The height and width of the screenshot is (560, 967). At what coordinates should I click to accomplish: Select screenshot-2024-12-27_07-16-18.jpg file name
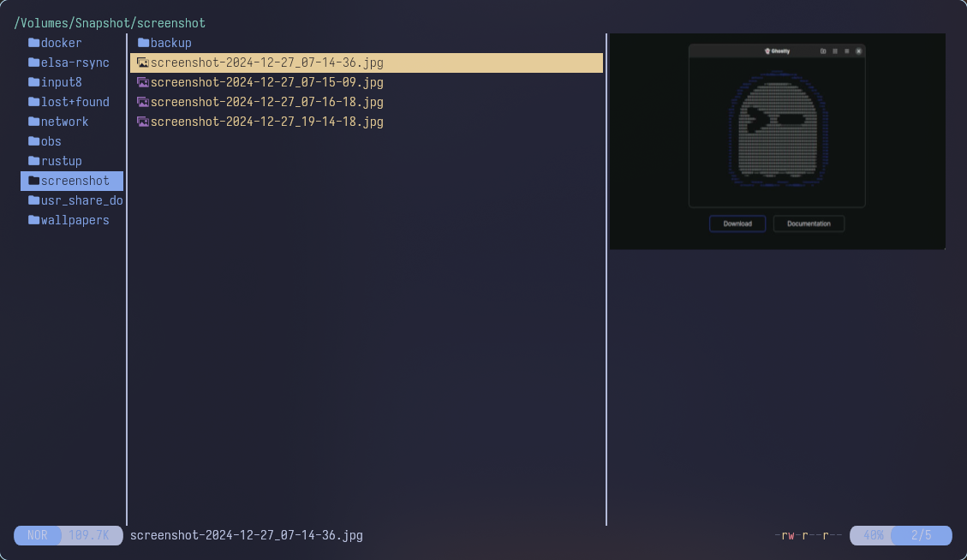coord(267,102)
